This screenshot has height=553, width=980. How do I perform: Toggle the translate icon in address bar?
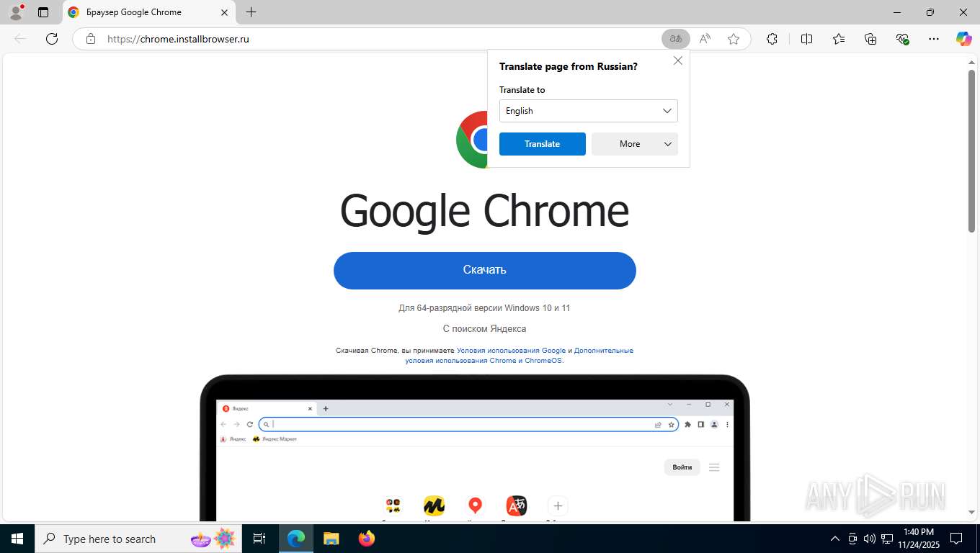[676, 39]
